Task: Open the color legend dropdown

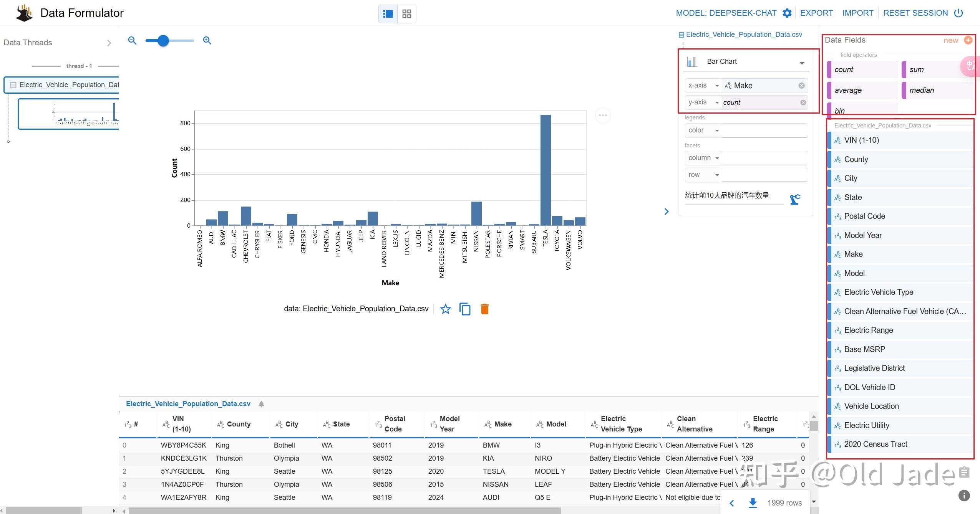Action: 702,130
